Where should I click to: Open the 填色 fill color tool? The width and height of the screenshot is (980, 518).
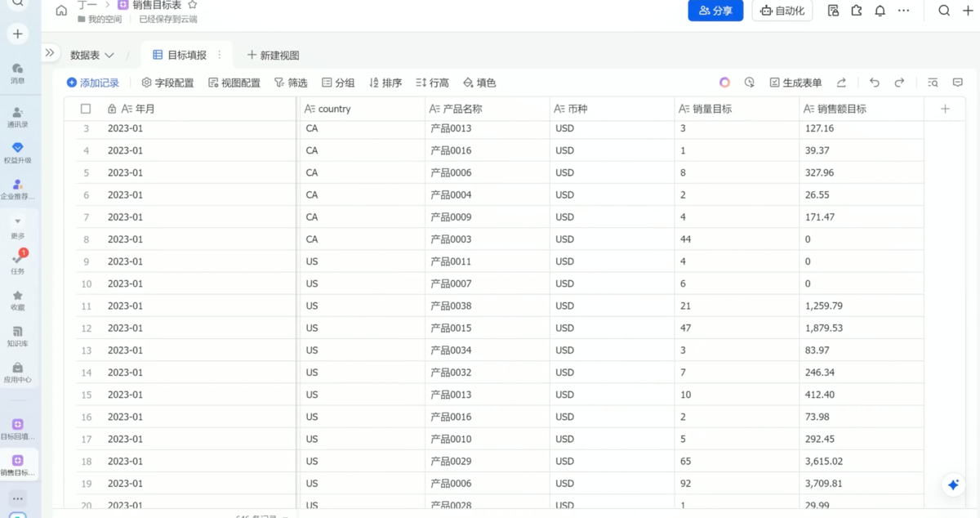pos(479,83)
